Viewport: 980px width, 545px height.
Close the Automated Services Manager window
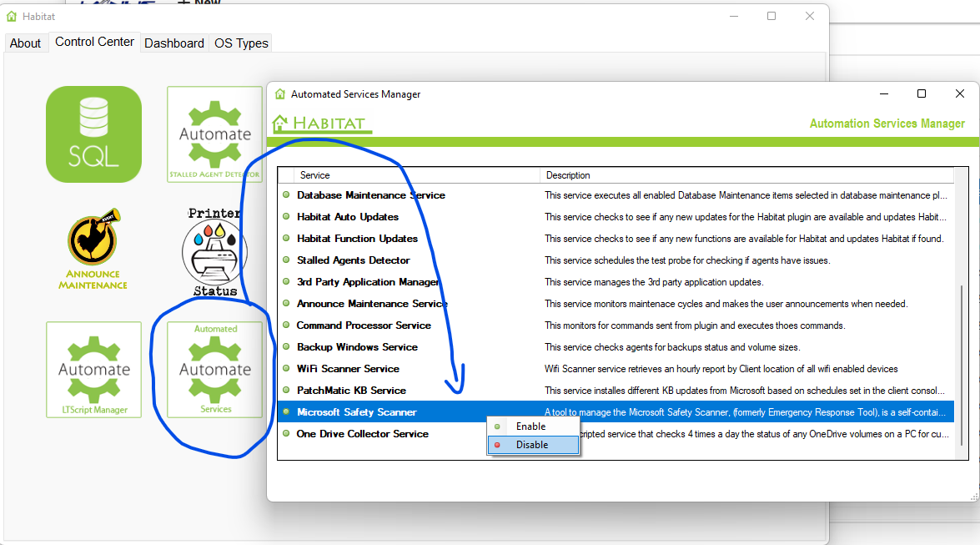click(960, 93)
